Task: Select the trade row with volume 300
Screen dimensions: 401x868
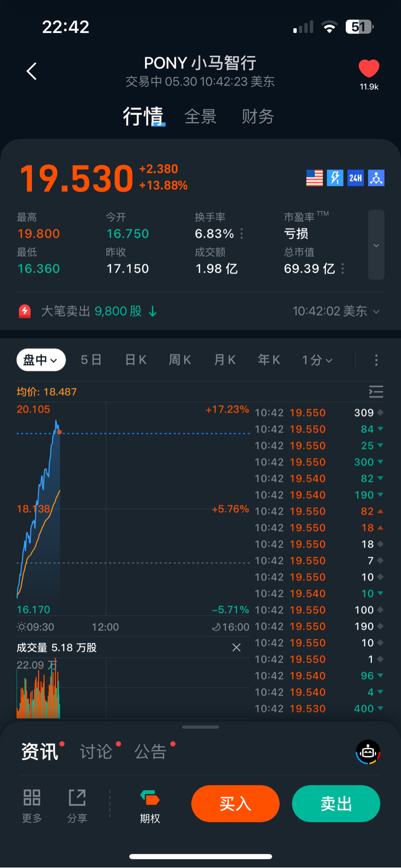Action: tap(320, 462)
